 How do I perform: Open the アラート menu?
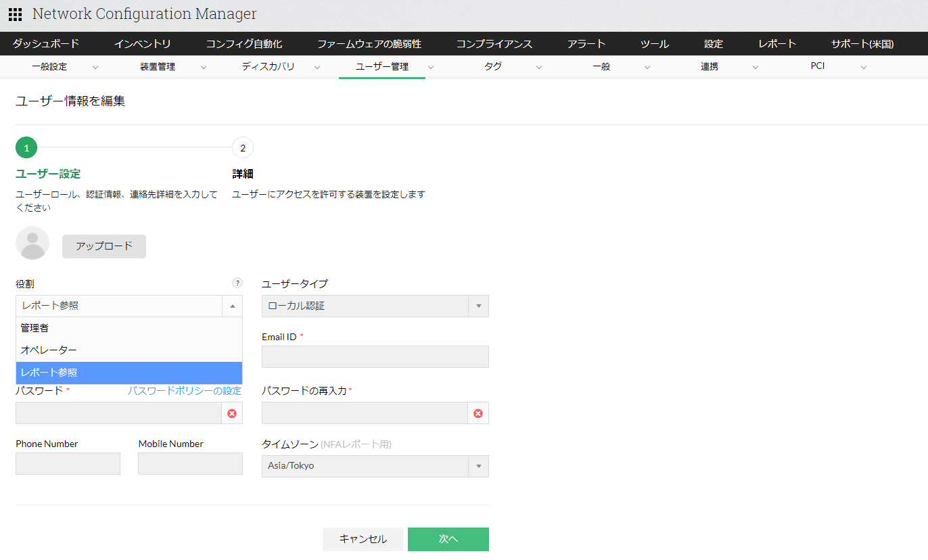point(586,44)
